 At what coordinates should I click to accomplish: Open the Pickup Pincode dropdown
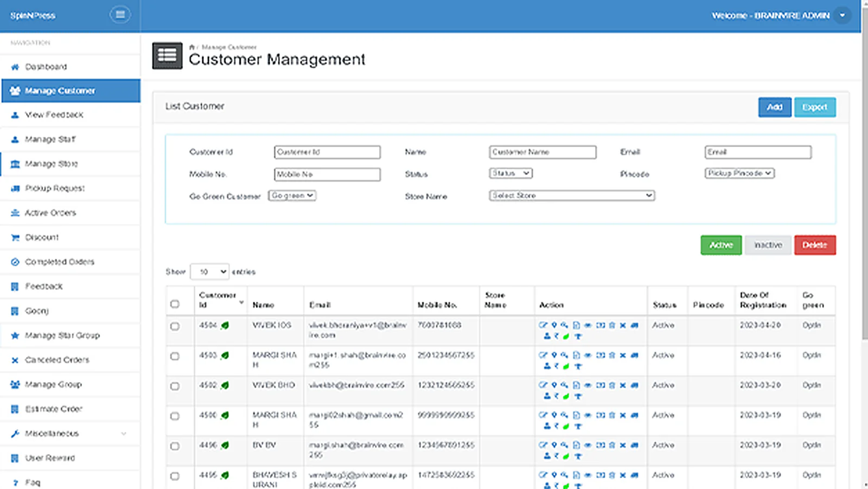pyautogui.click(x=739, y=173)
